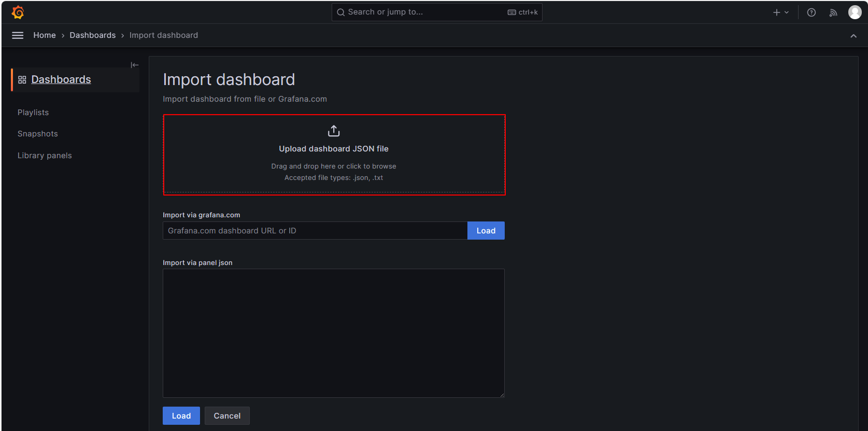This screenshot has width=868, height=431.
Task: Click Upload dashboard JSON file drop zone
Action: pos(334,155)
